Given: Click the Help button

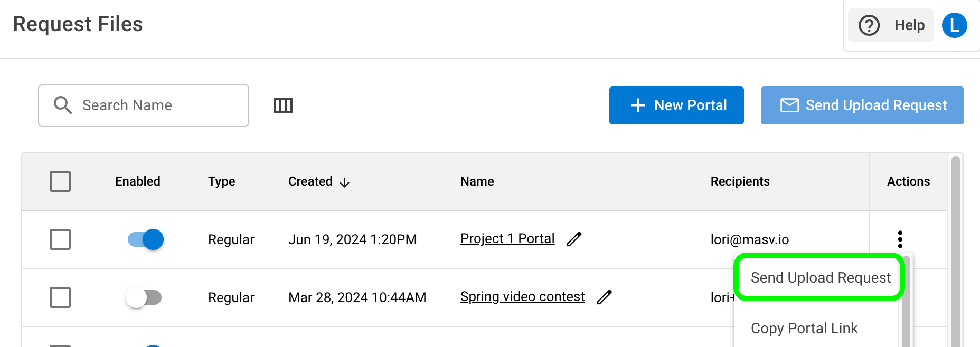Looking at the screenshot, I should (x=891, y=25).
